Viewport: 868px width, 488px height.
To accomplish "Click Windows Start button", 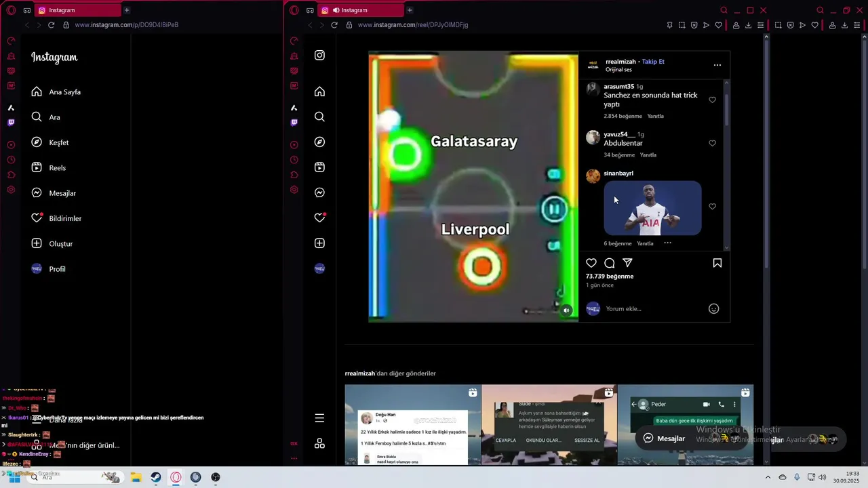I will click(14, 477).
